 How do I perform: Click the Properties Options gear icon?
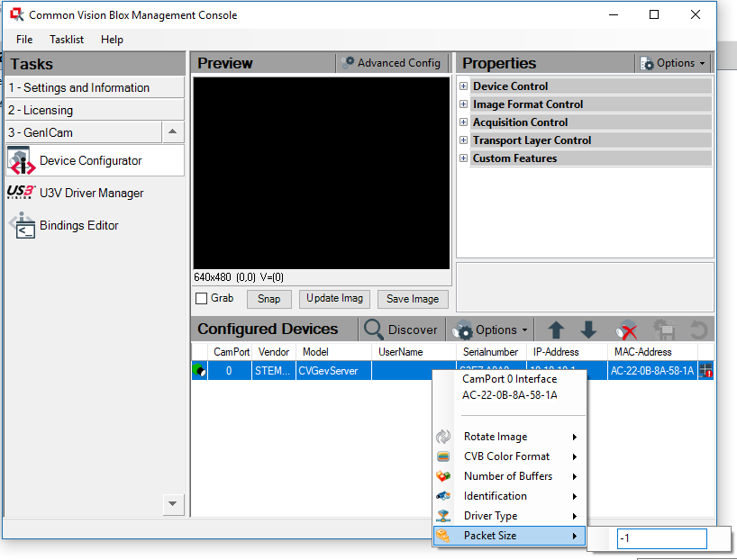(x=647, y=63)
